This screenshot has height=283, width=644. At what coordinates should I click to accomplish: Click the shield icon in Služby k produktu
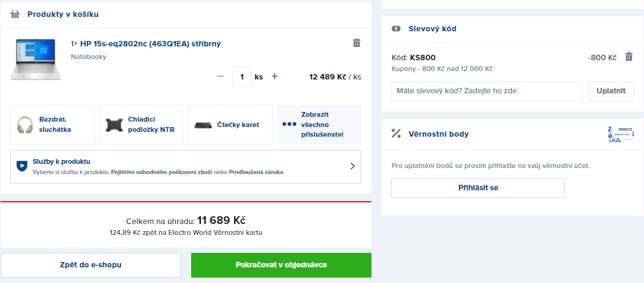click(22, 166)
